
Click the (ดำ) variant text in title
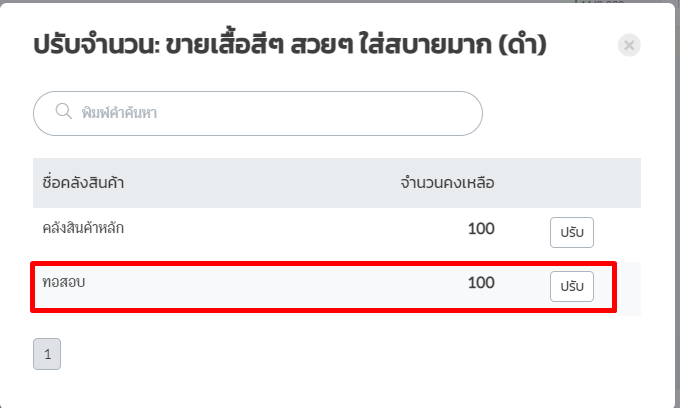tap(522, 45)
